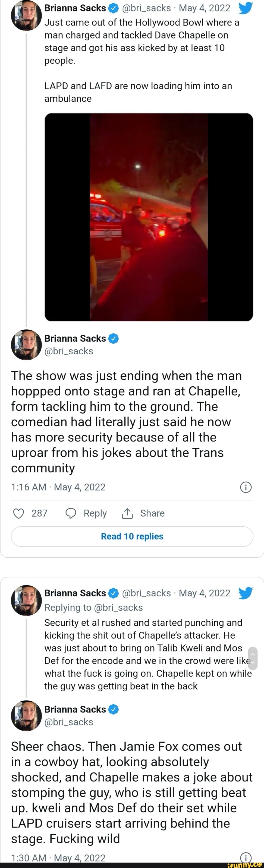This screenshot has height=868, width=264.
Task: Click the Reply text label
Action: pos(95,513)
